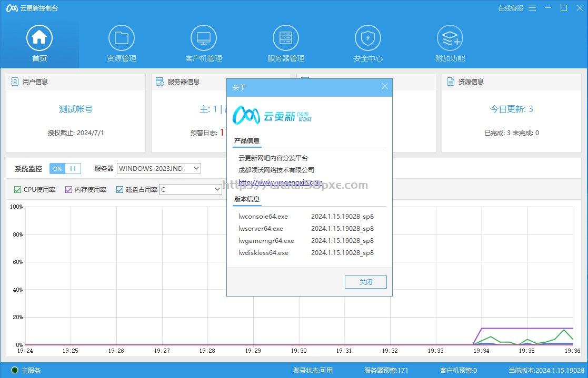The height and width of the screenshot is (378, 588).
Task: Click the 云更新控制台 logo in title bar
Action: click(x=12, y=8)
